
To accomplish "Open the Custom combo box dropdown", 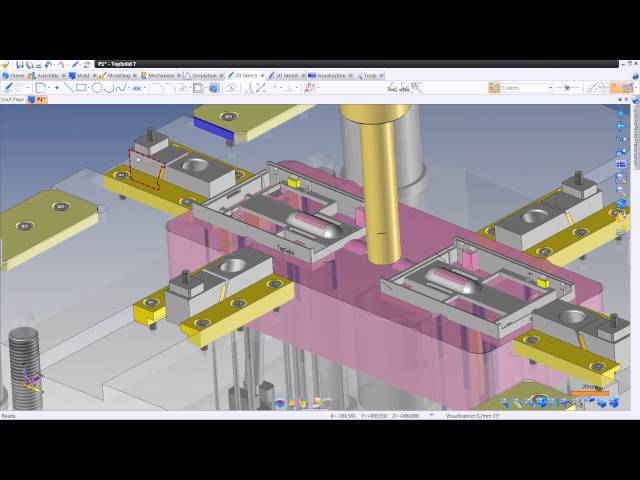I will [550, 88].
